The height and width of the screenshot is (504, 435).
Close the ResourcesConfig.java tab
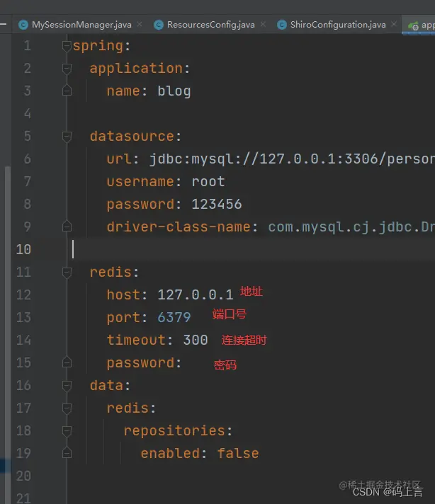(263, 25)
